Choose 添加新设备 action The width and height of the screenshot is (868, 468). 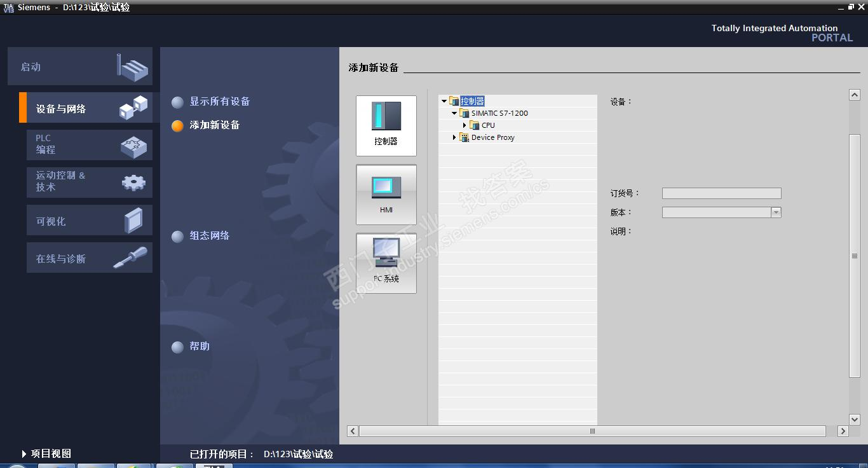click(x=215, y=125)
